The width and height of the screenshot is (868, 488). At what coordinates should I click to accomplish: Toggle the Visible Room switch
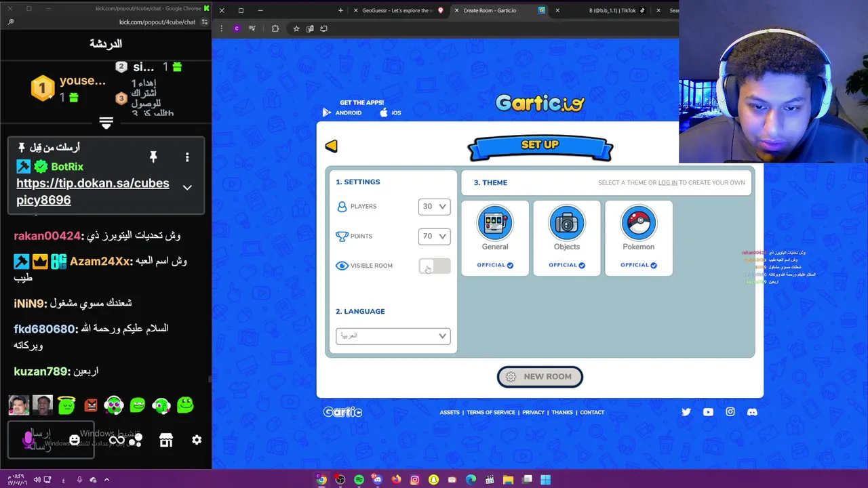[435, 266]
